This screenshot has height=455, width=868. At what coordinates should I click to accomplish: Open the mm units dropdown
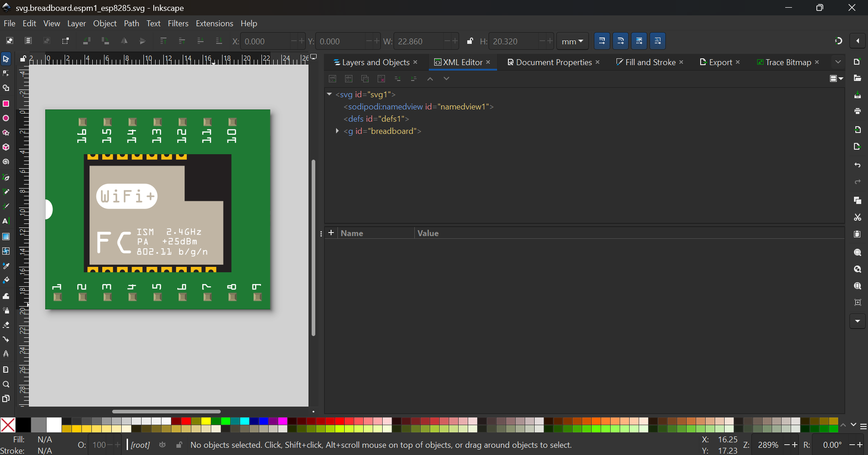click(572, 41)
